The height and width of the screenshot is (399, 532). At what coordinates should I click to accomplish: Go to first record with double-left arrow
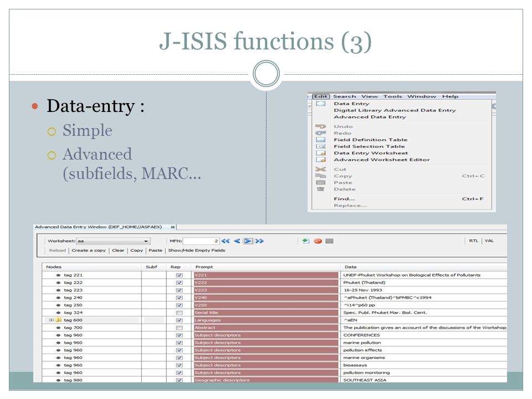226,241
